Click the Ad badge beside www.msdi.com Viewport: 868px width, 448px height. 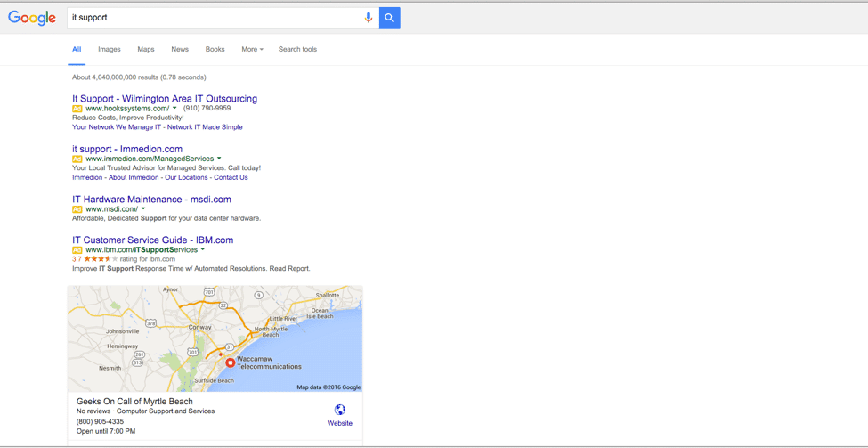77,209
